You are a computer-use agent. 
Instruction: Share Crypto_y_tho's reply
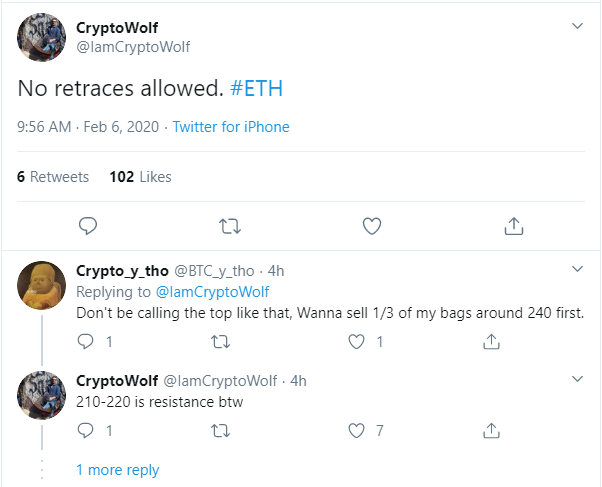click(491, 341)
